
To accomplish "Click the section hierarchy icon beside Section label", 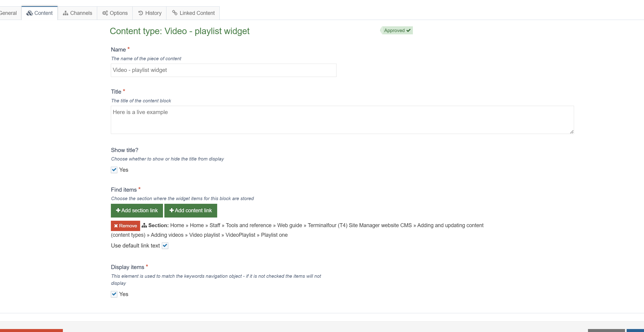I will tap(144, 225).
